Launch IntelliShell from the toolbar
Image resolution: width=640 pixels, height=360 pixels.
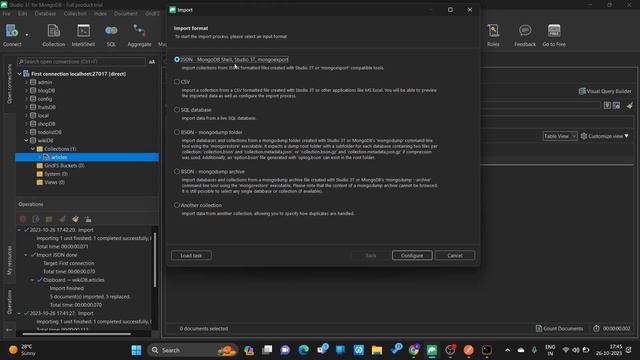[83, 31]
